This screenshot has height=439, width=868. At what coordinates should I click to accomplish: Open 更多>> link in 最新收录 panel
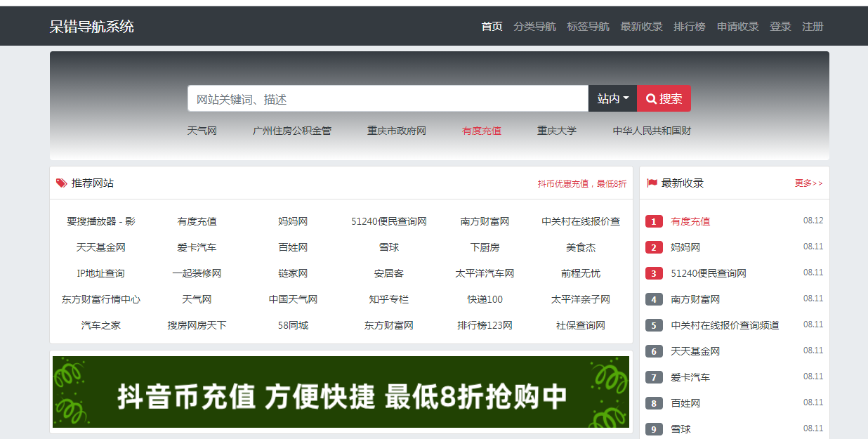(808, 183)
